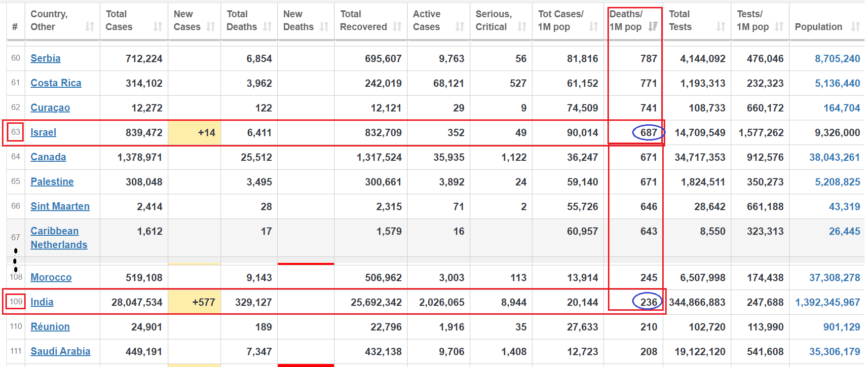Image resolution: width=868 pixels, height=367 pixels.
Task: Select Caribbean Netherlands deaths per million 643
Action: point(648,231)
